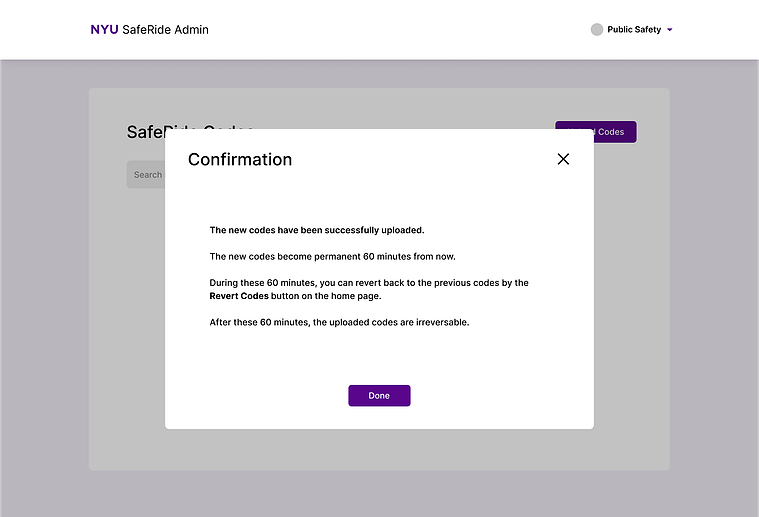Select the SafeRide Admin header title
759x517 pixels.
(x=165, y=30)
